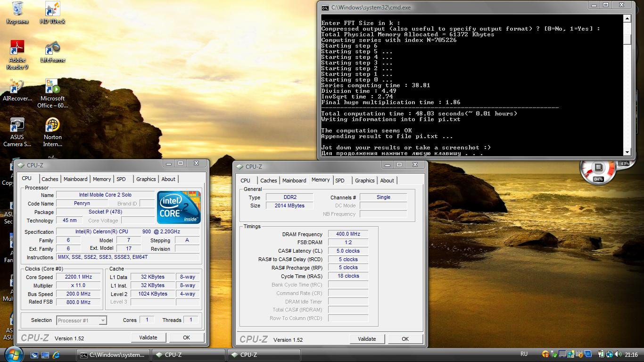The image size is (644, 362).
Task: Click the cmd window scrollbar down arrow
Action: coord(627,152)
